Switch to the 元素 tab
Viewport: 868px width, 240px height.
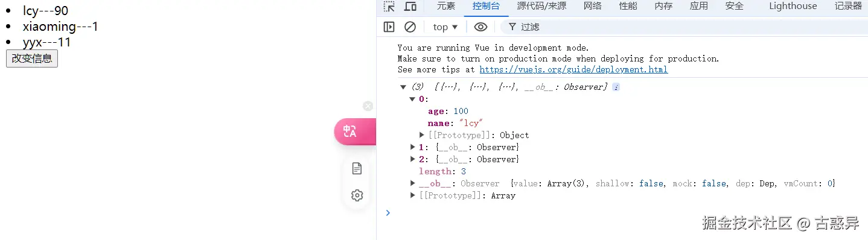[446, 6]
